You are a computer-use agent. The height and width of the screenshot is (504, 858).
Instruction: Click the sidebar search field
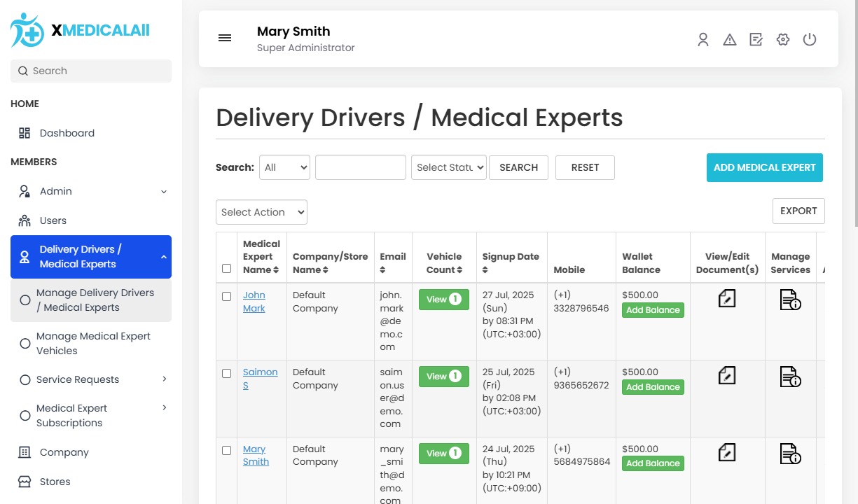click(90, 71)
